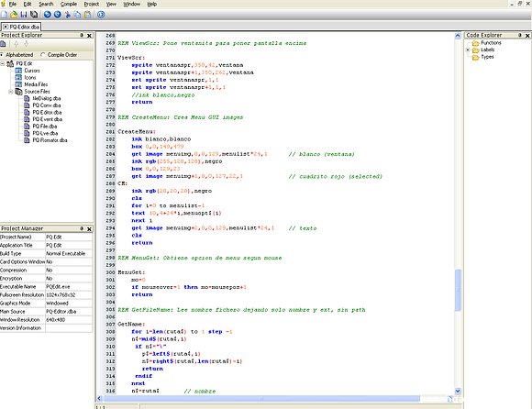The height and width of the screenshot is (409, 532).
Task: Click the Undo toolbar icon
Action: pyautogui.click(x=48, y=15)
